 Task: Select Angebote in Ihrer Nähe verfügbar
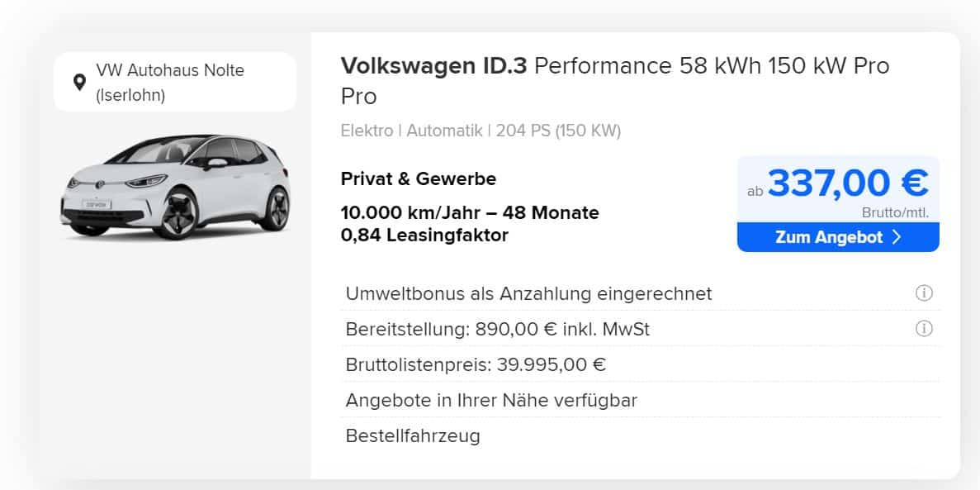491,400
